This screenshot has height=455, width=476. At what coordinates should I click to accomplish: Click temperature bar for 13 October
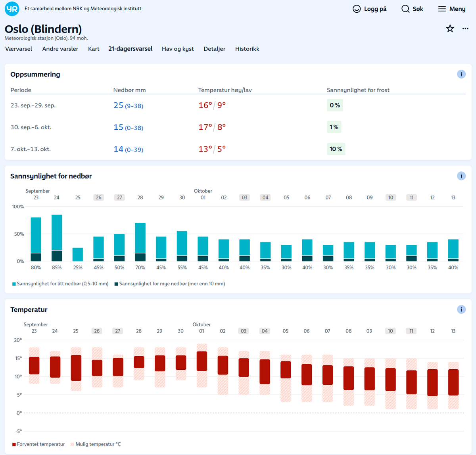coord(453,382)
